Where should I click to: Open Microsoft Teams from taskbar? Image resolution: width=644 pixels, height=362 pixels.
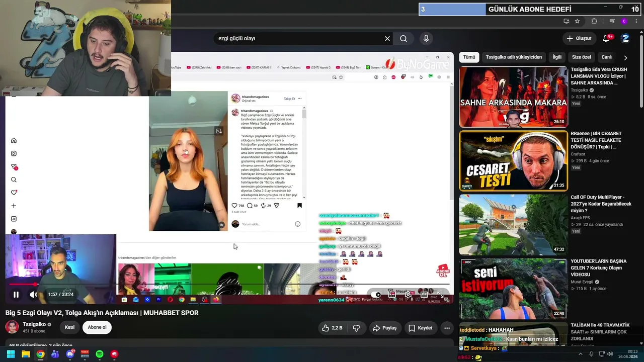[55, 354]
